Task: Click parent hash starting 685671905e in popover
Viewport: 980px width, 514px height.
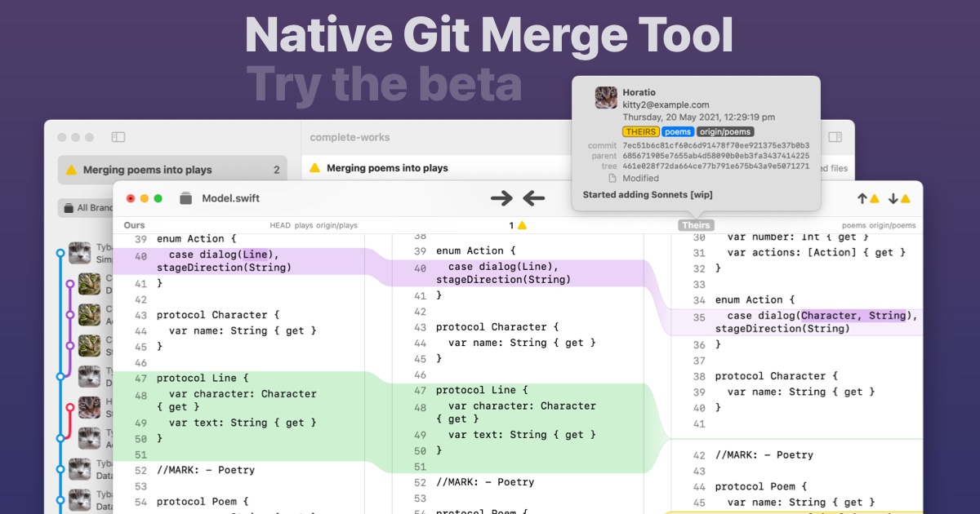Action: click(x=716, y=156)
